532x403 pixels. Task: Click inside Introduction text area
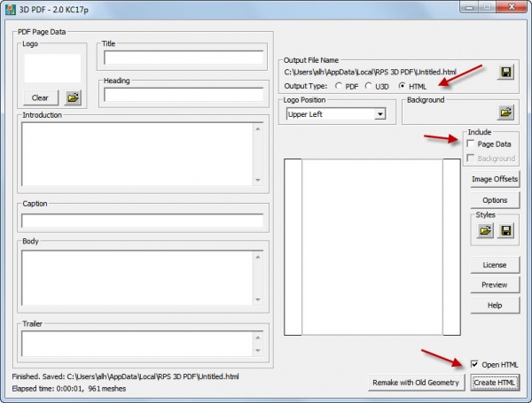pyautogui.click(x=137, y=154)
